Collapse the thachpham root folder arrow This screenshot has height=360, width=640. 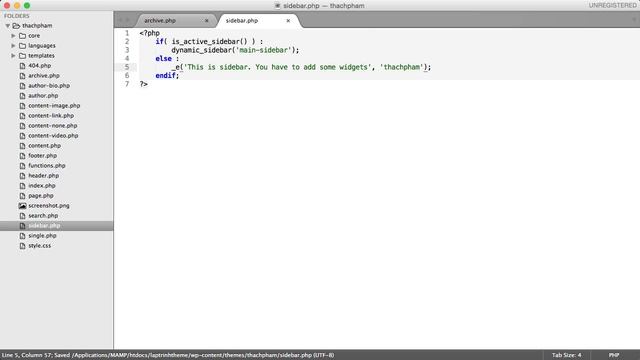point(8,26)
